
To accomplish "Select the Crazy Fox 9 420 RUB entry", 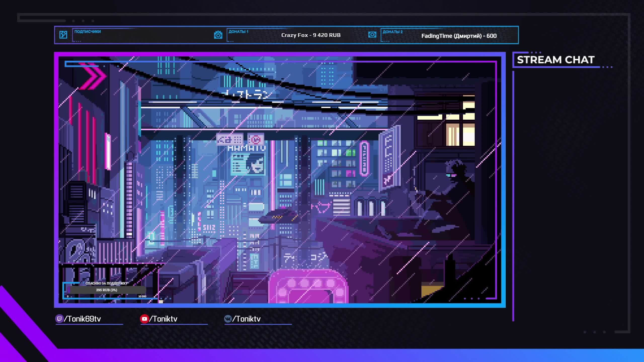I will point(311,35).
